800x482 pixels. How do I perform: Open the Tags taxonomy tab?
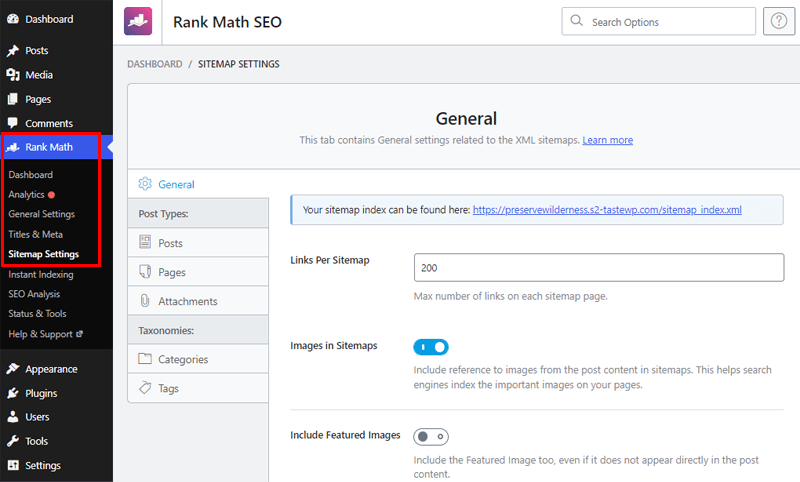click(x=198, y=388)
